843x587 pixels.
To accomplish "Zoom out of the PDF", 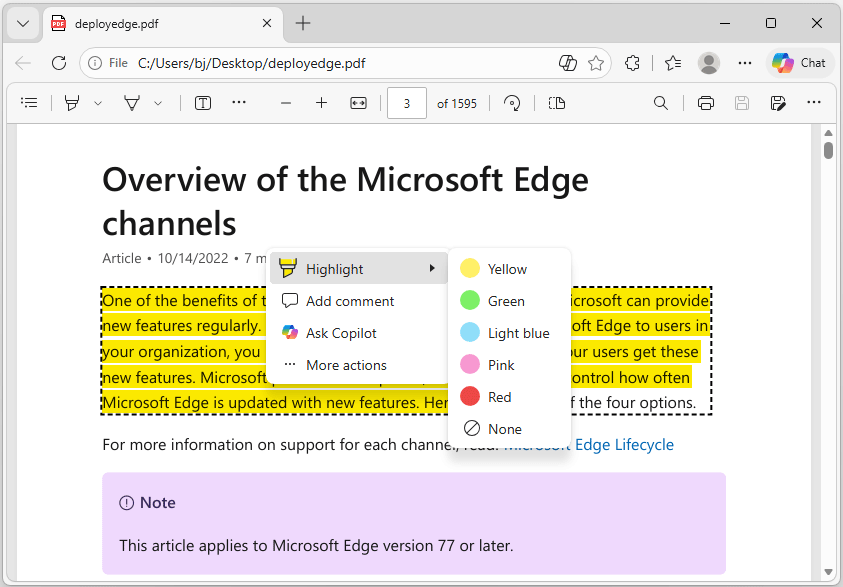I will pyautogui.click(x=285, y=102).
